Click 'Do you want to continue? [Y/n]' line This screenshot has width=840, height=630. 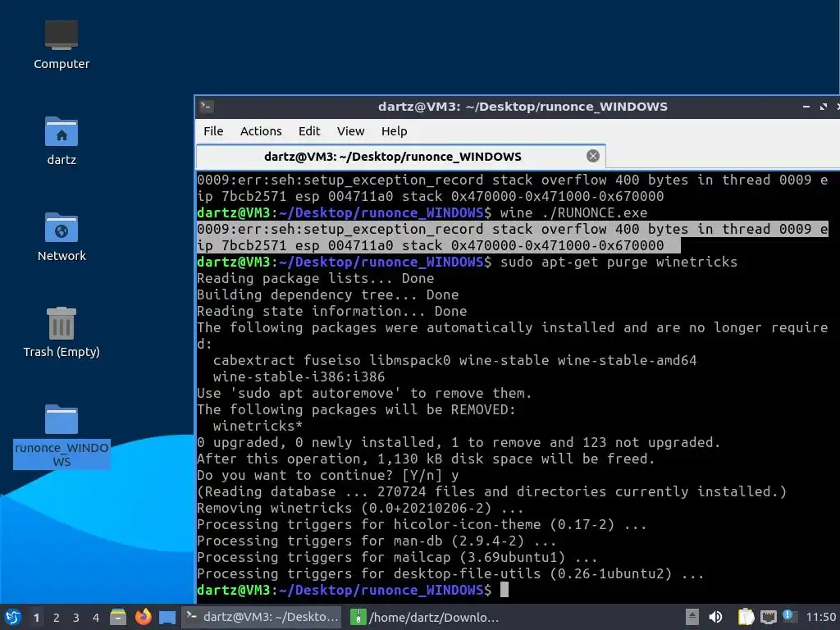(x=328, y=475)
